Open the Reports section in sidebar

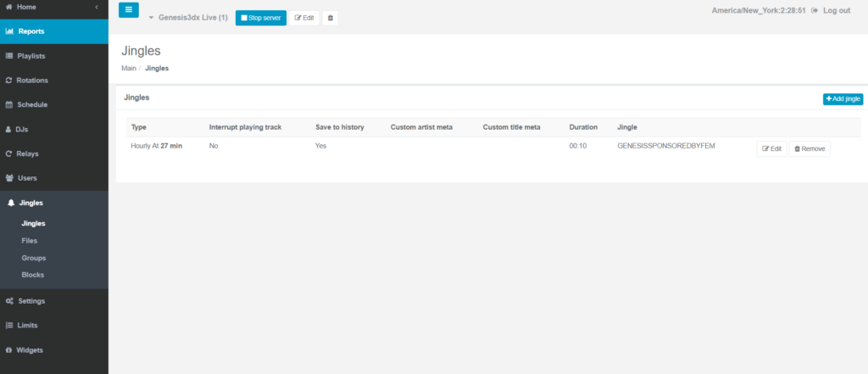click(31, 31)
